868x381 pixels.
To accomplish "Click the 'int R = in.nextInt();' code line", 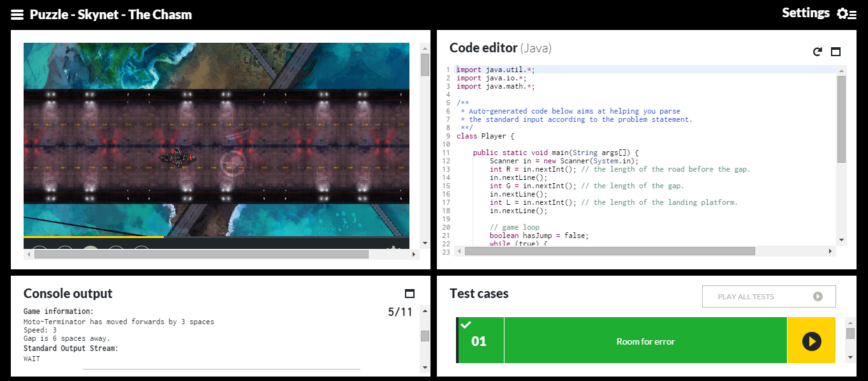I will 620,169.
